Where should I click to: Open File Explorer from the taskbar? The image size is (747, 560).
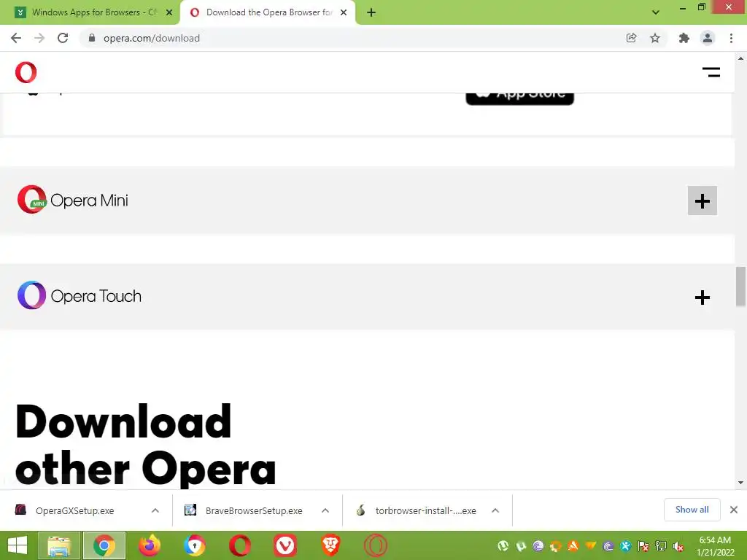(x=59, y=545)
